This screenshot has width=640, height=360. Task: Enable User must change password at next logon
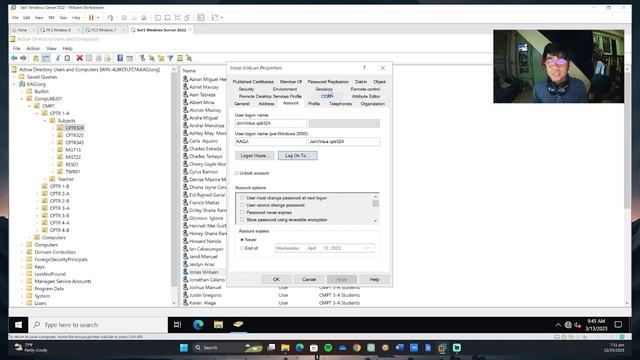242,198
